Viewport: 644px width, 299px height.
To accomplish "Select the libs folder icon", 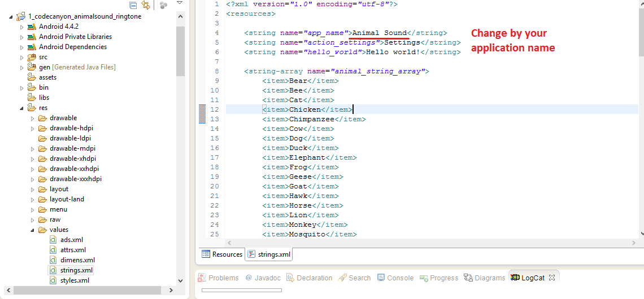I will click(x=32, y=98).
